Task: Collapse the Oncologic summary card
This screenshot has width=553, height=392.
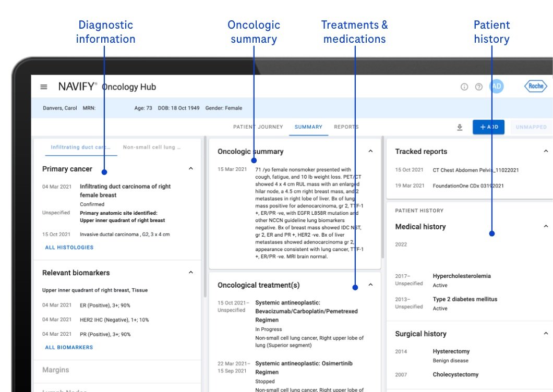Action: (x=370, y=151)
